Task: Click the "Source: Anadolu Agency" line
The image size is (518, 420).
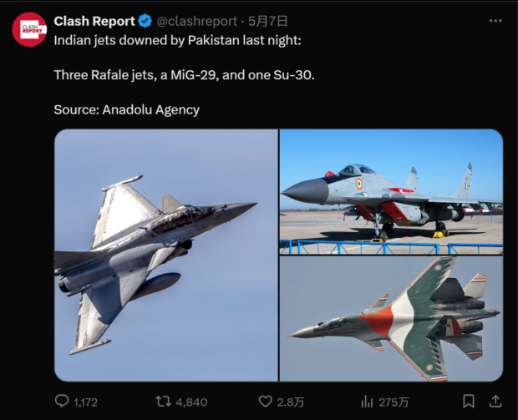Action: pyautogui.click(x=126, y=109)
